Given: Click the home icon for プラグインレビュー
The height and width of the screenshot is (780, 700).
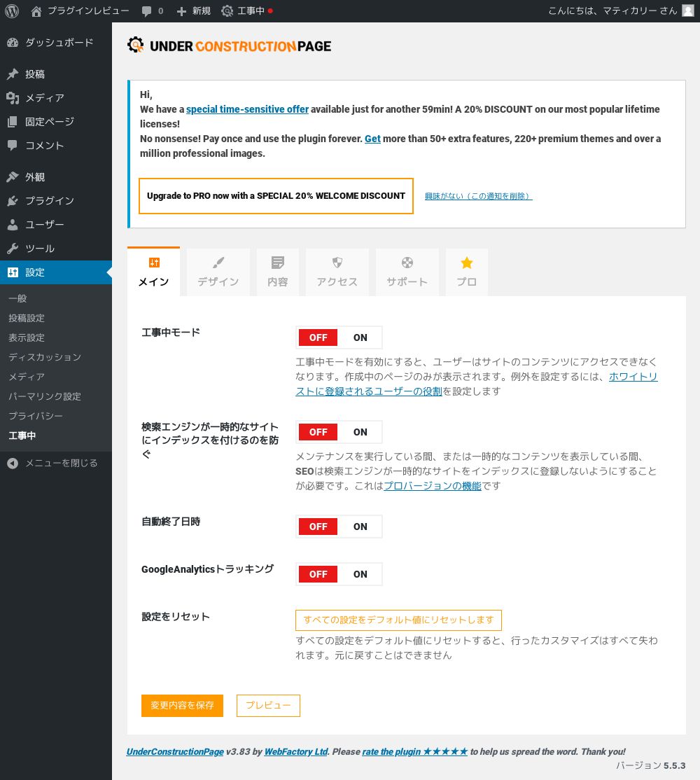Looking at the screenshot, I should point(36,11).
